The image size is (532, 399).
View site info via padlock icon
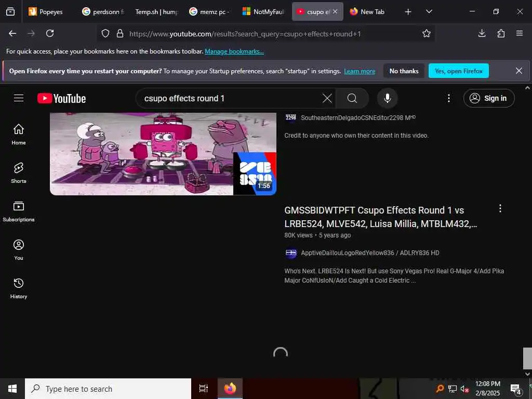(x=120, y=34)
